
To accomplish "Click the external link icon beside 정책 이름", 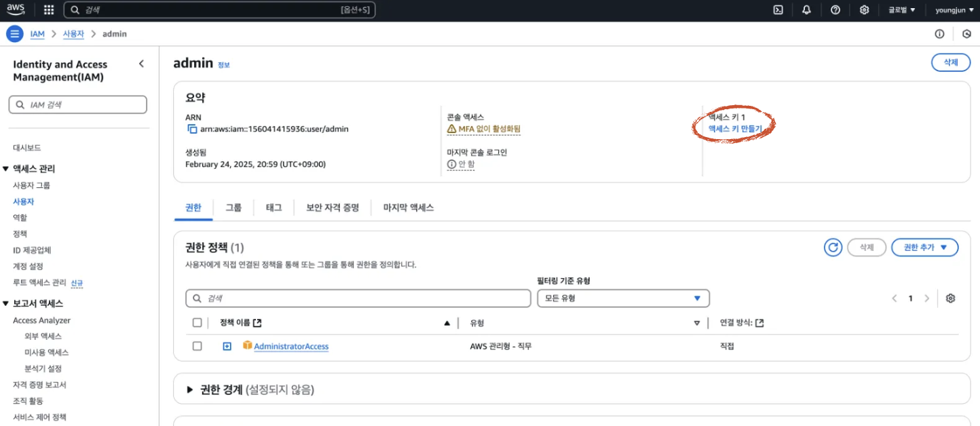I will coord(257,323).
